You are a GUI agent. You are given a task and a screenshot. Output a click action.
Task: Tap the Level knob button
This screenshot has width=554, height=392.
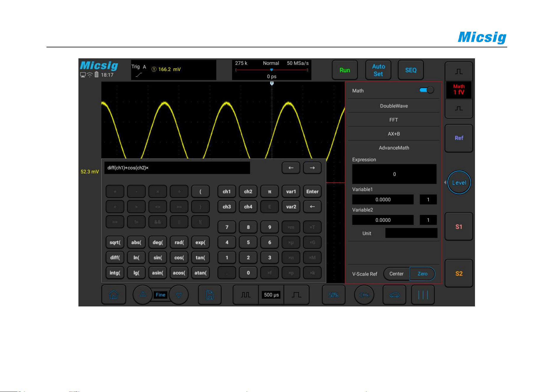[459, 183]
